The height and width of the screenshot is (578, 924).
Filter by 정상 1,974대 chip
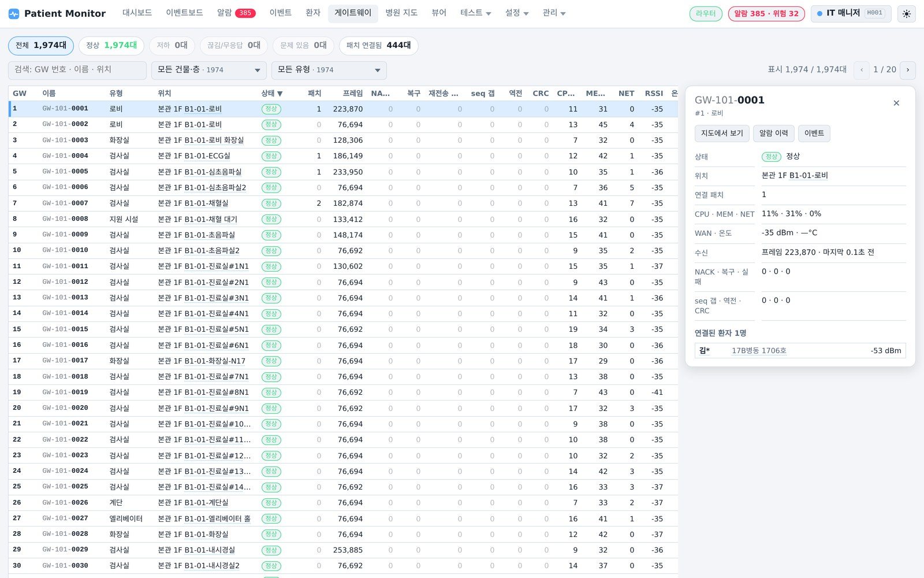point(111,45)
